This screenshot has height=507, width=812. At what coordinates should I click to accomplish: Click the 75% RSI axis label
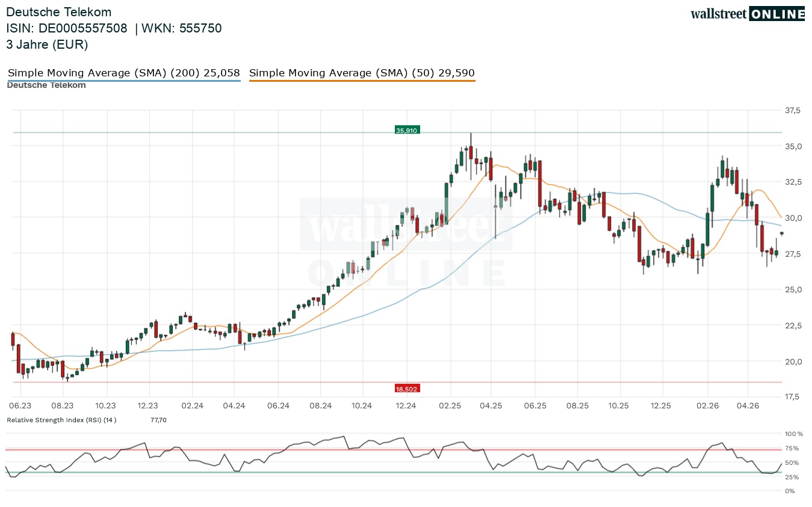793,448
